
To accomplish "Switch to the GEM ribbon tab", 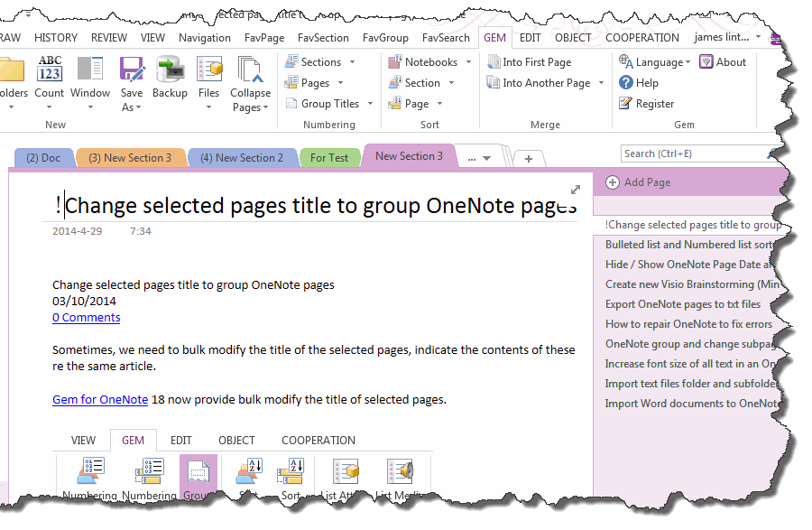I will pos(494,37).
